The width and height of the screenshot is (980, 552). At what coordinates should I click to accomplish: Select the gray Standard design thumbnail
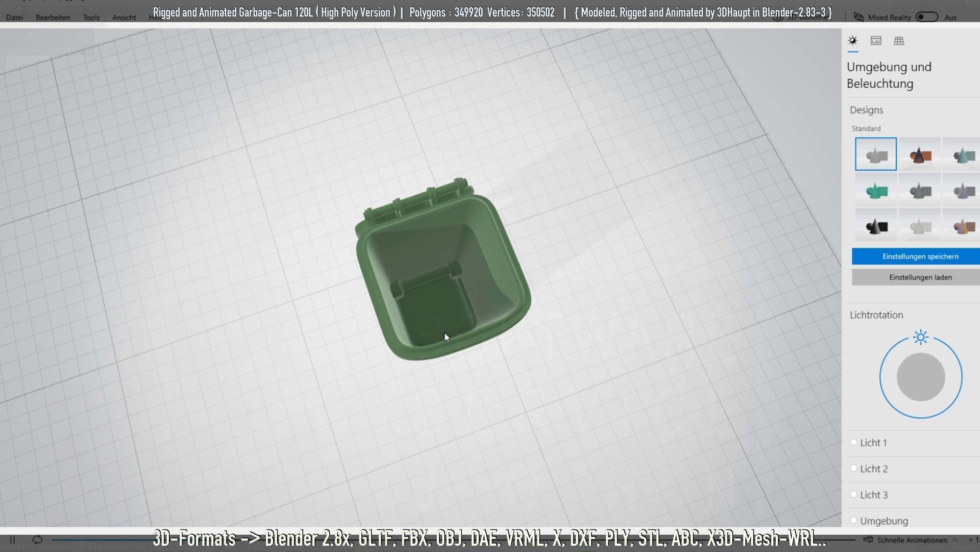tap(876, 154)
